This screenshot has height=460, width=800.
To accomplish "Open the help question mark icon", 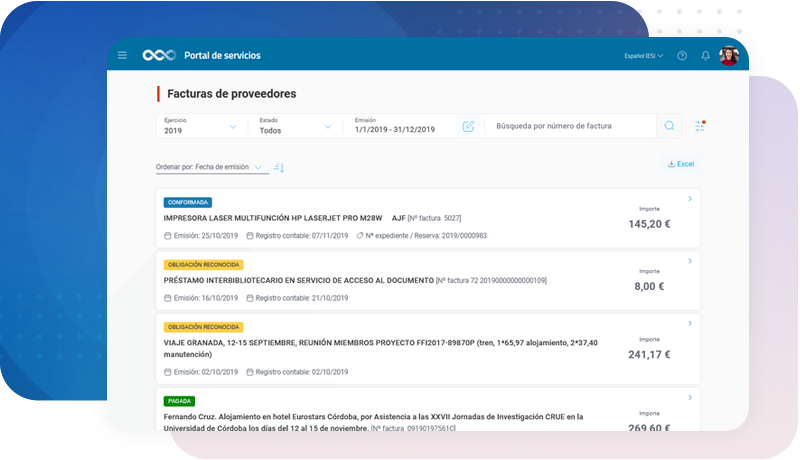I will (x=682, y=56).
